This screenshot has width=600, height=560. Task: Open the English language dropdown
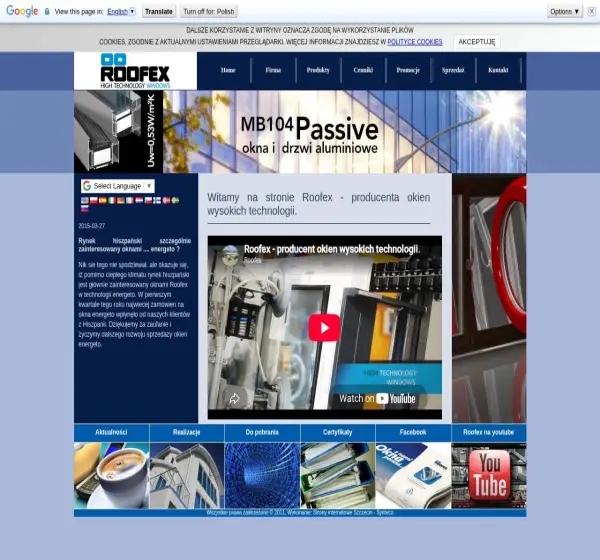tap(121, 11)
